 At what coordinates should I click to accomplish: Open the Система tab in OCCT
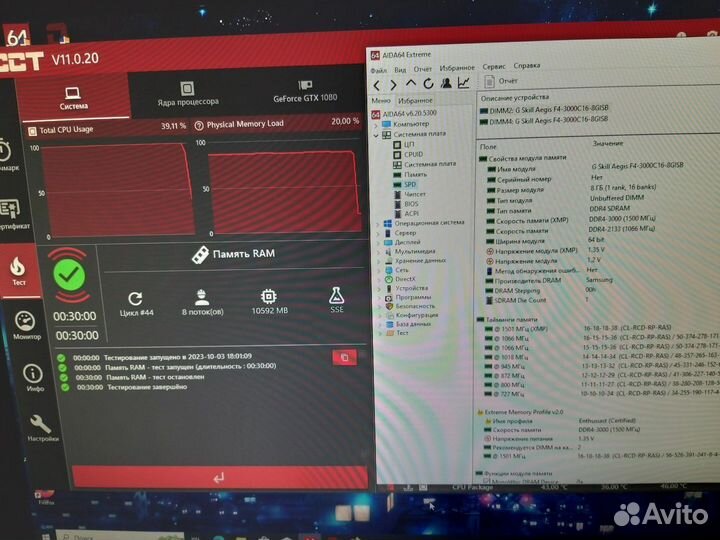pos(73,98)
